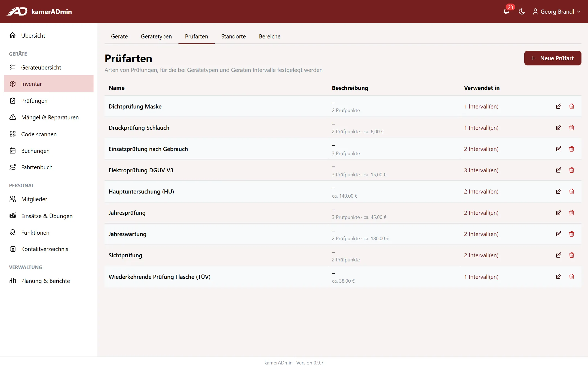
Task: Open the Bereiche tab
Action: click(x=269, y=37)
